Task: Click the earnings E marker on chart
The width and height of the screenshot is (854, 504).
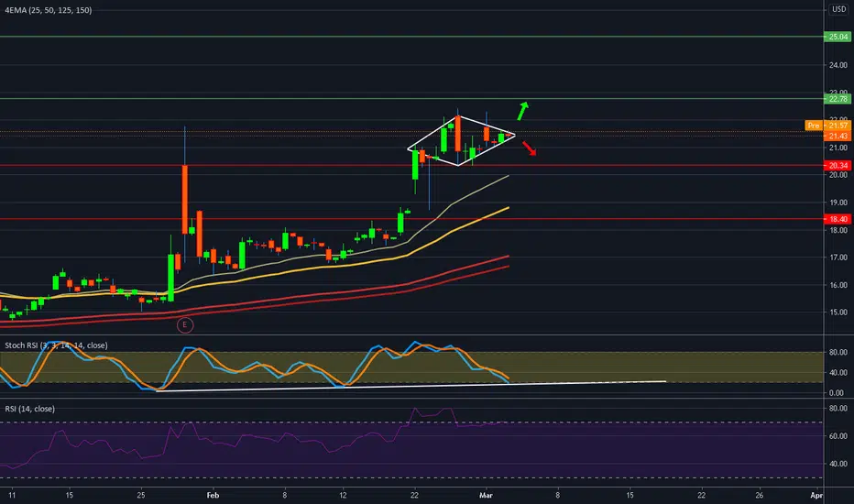Action: pyautogui.click(x=185, y=325)
